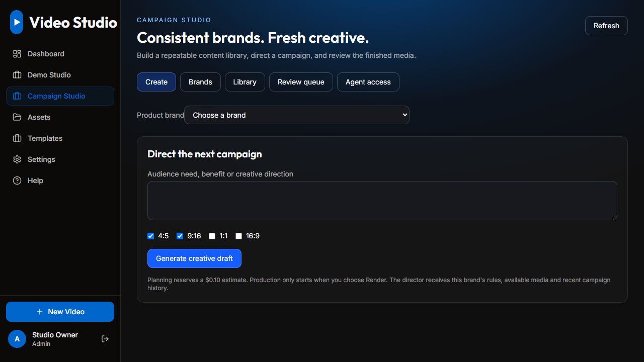Click into the creative direction text area

coord(382,201)
